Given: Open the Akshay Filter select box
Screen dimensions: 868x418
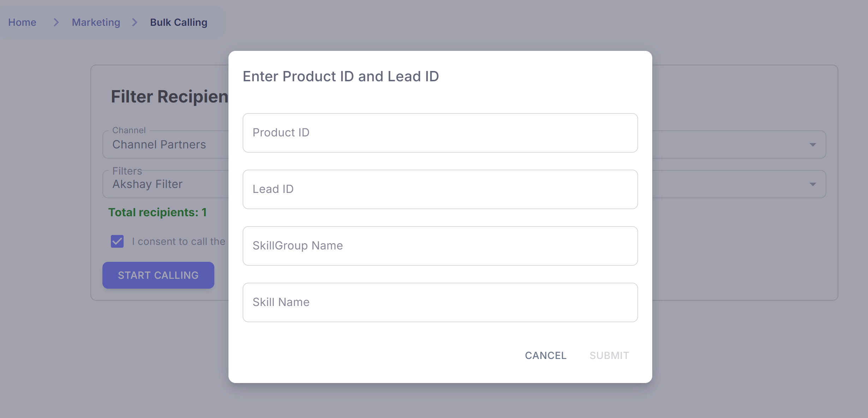Looking at the screenshot, I should (x=148, y=184).
